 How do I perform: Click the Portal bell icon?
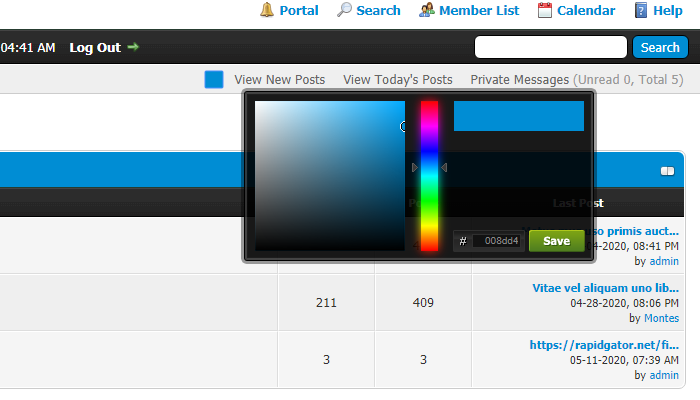[x=267, y=11]
